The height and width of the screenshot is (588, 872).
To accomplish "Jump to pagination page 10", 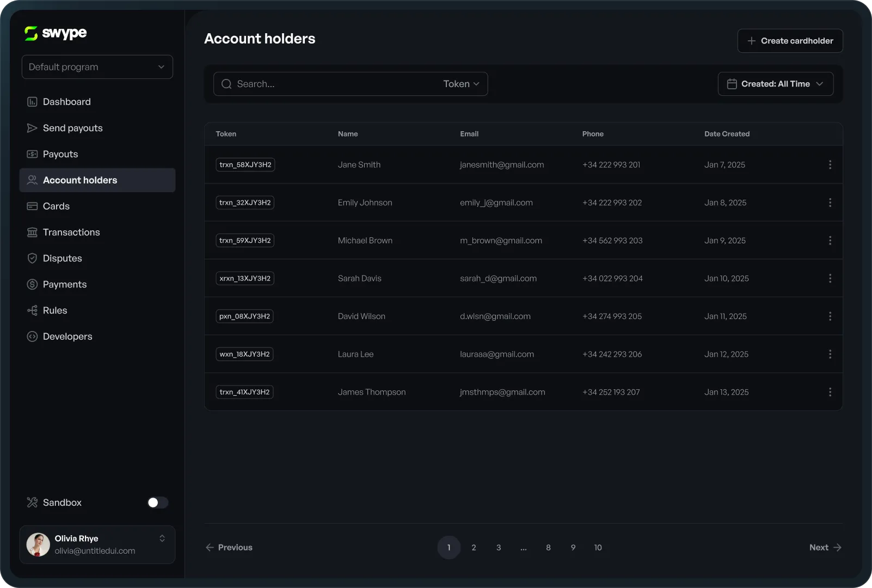I will coord(598,548).
